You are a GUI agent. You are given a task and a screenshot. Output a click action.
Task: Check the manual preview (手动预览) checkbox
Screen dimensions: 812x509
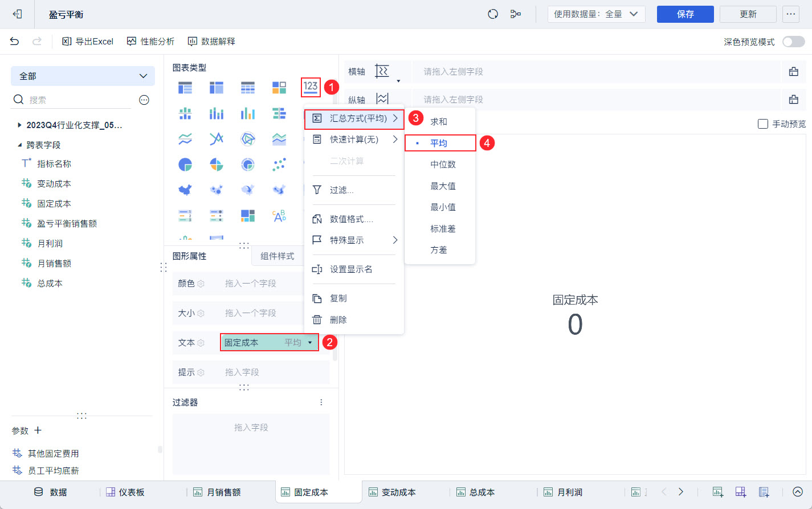(763, 124)
